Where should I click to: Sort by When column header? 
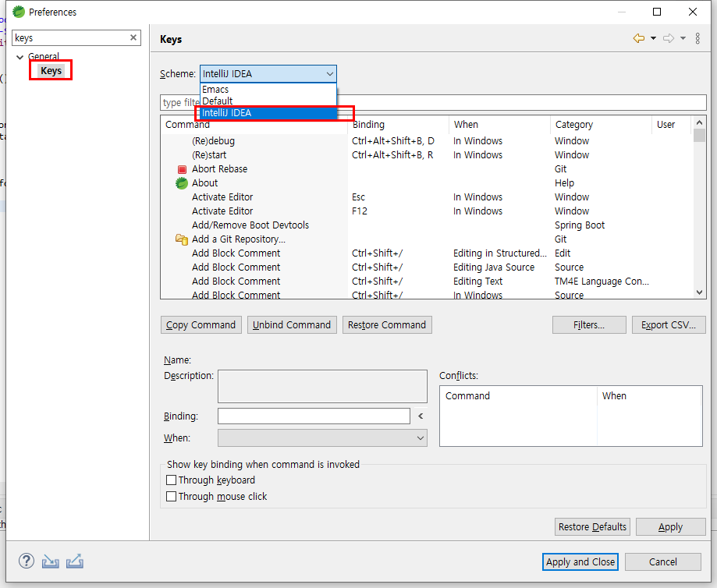point(500,124)
